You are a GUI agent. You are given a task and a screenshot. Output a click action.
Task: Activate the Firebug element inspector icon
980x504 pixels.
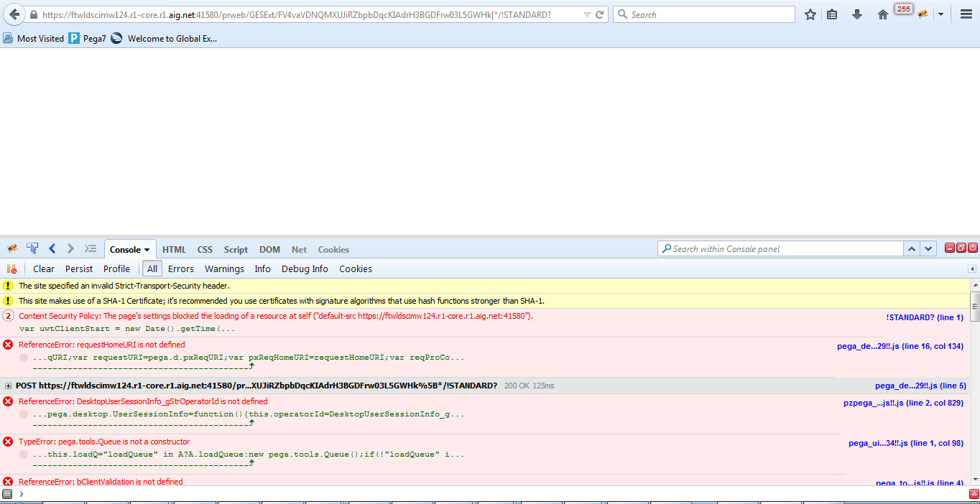click(32, 248)
